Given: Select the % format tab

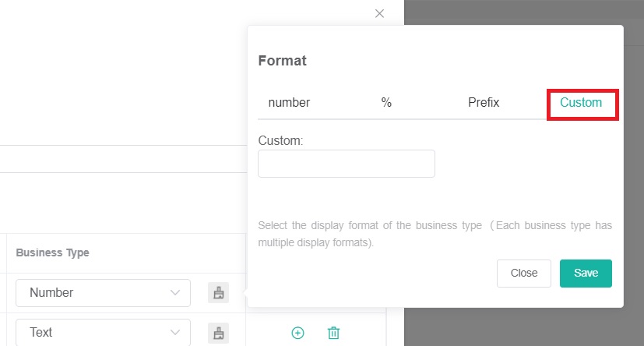Looking at the screenshot, I should click(x=386, y=103).
